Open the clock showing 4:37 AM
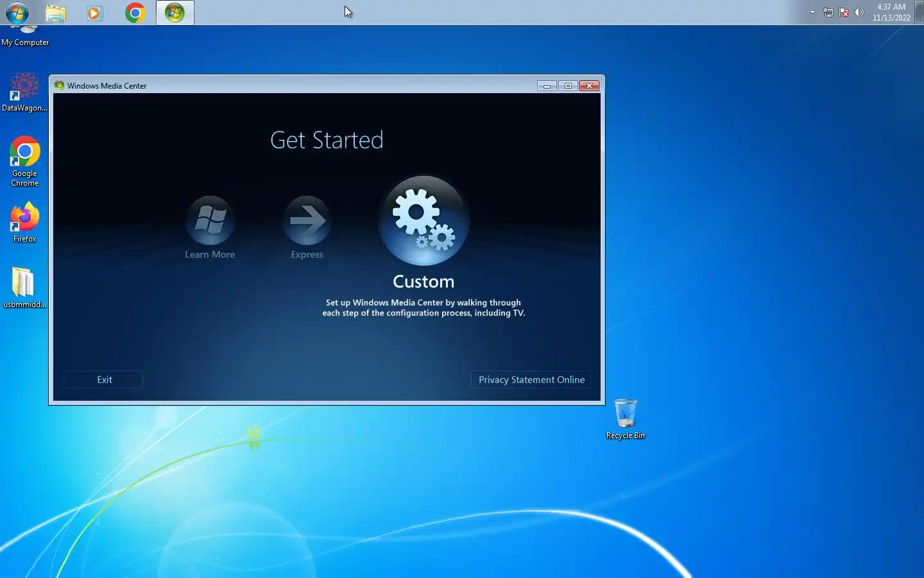Viewport: 924px width, 578px height. point(891,12)
